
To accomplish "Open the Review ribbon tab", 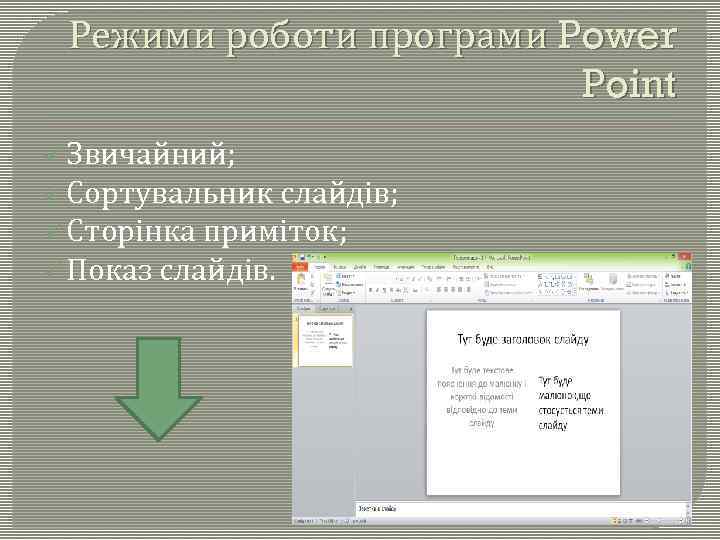I will (x=466, y=267).
